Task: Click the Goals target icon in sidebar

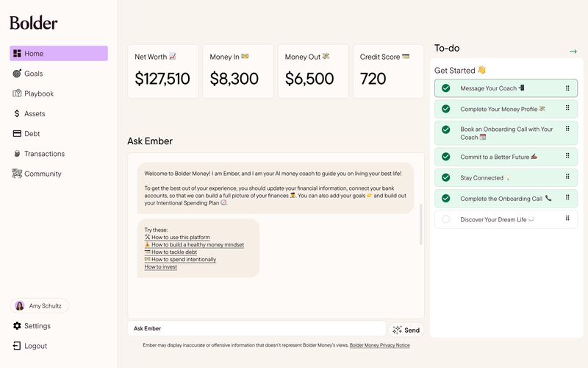Action: point(17,74)
